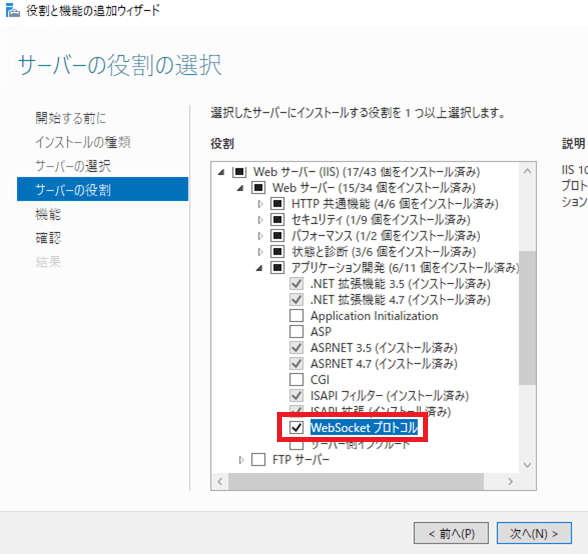Collapse the アプリケーション開発 node
This screenshot has width=588, height=554.
coord(259,268)
